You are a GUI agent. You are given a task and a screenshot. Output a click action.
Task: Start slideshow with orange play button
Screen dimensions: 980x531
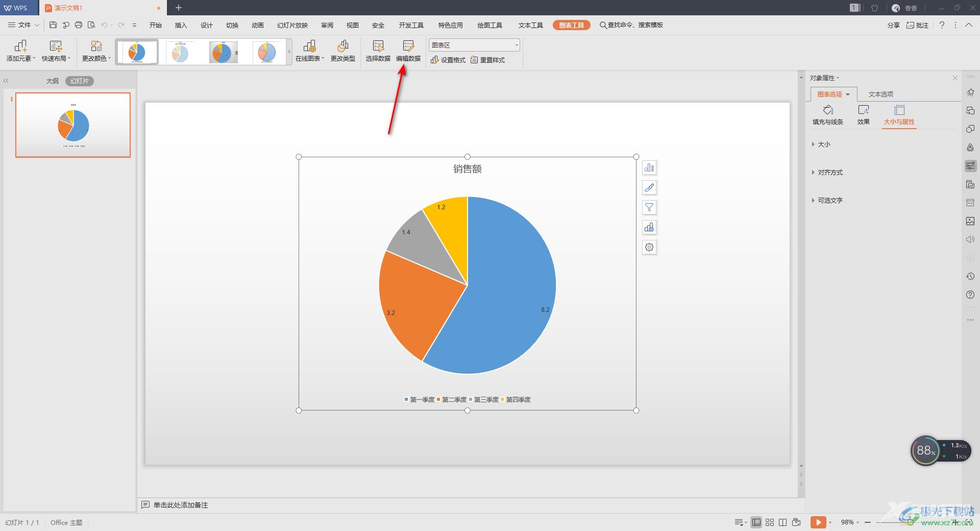point(818,522)
